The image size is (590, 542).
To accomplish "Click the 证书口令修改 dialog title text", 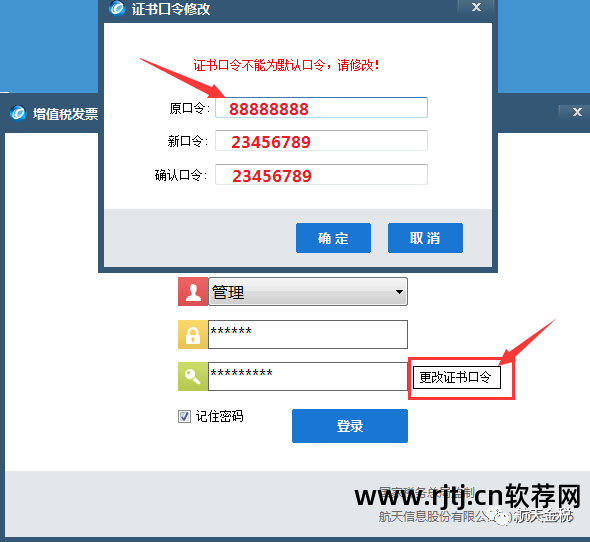I will (171, 9).
